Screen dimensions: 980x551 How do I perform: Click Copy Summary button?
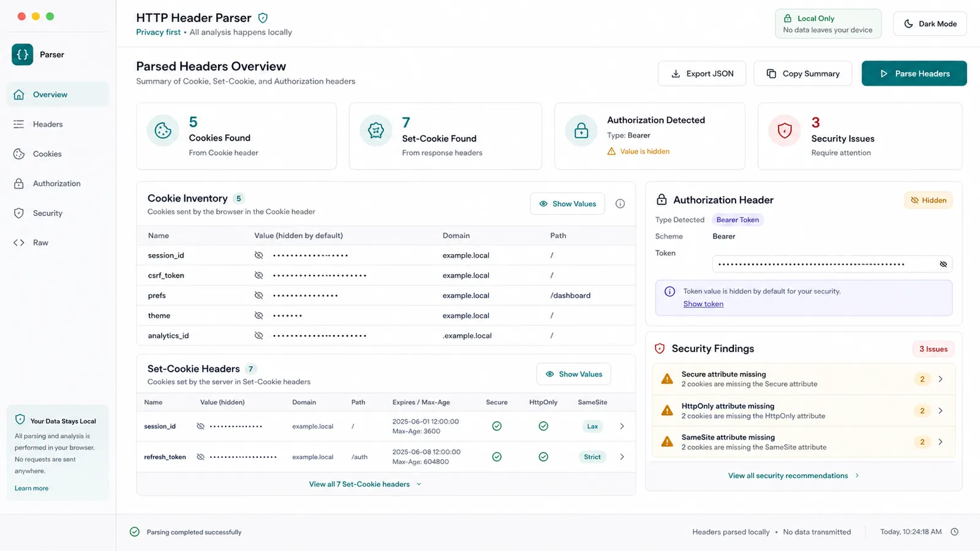coord(803,73)
